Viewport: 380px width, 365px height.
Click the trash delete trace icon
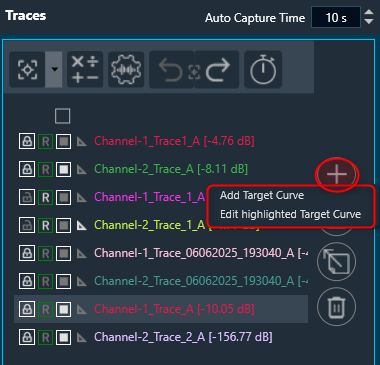336,307
